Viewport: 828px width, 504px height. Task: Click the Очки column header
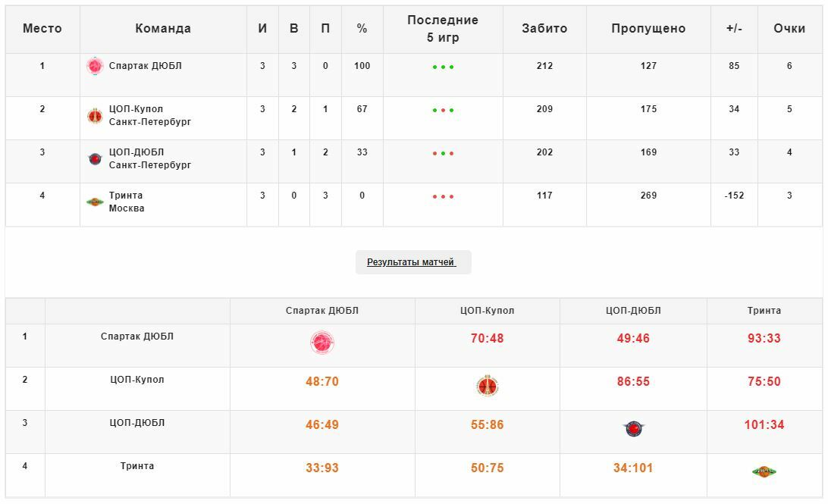789,29
